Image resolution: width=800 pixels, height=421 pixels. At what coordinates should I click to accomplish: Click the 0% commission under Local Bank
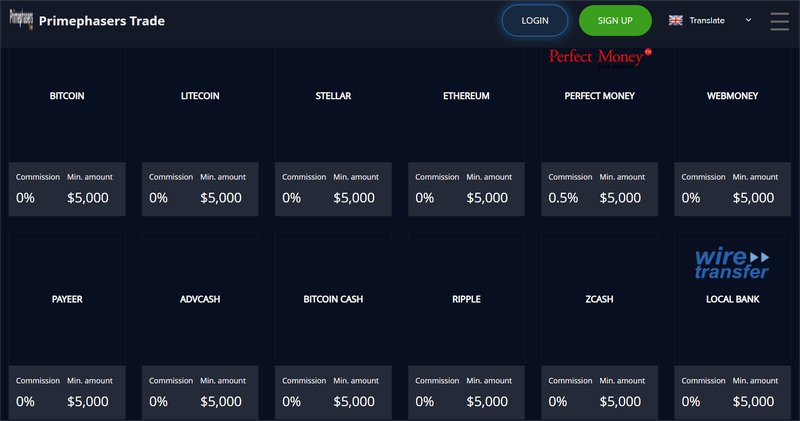pos(691,402)
